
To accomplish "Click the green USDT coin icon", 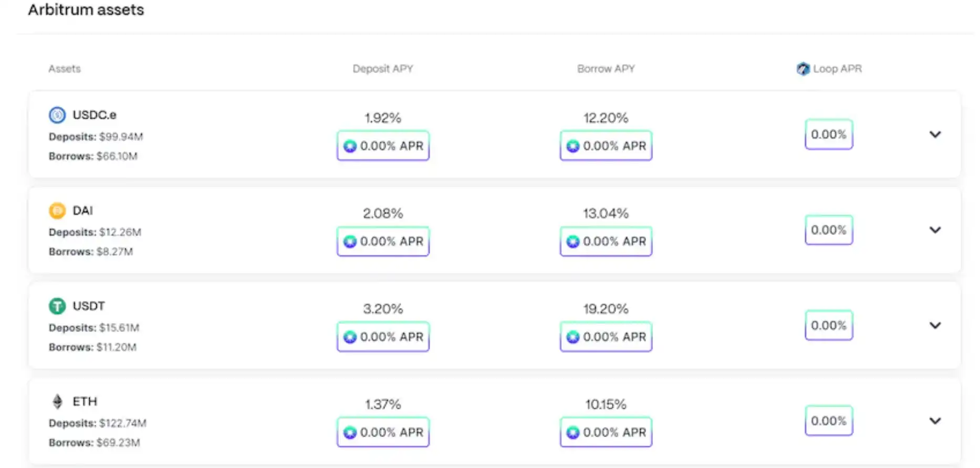I will point(57,306).
